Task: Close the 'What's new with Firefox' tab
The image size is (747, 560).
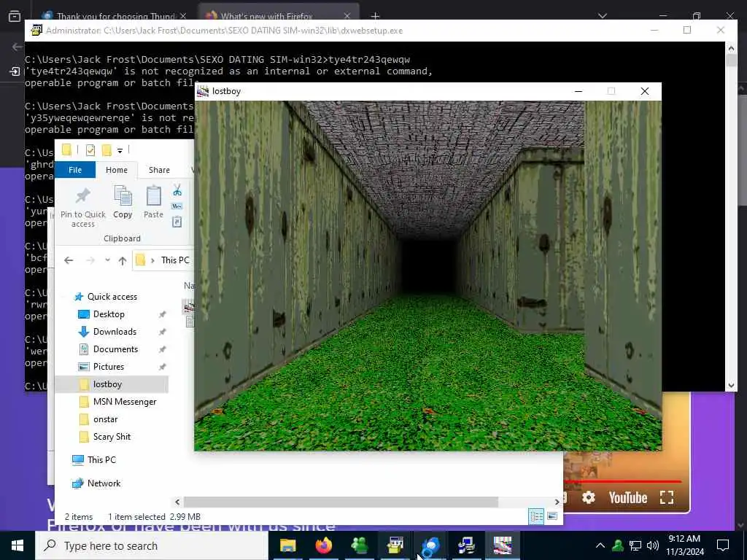Action: click(x=347, y=16)
